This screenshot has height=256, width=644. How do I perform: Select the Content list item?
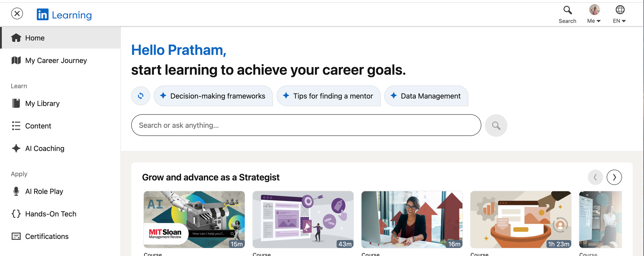[x=61, y=126]
